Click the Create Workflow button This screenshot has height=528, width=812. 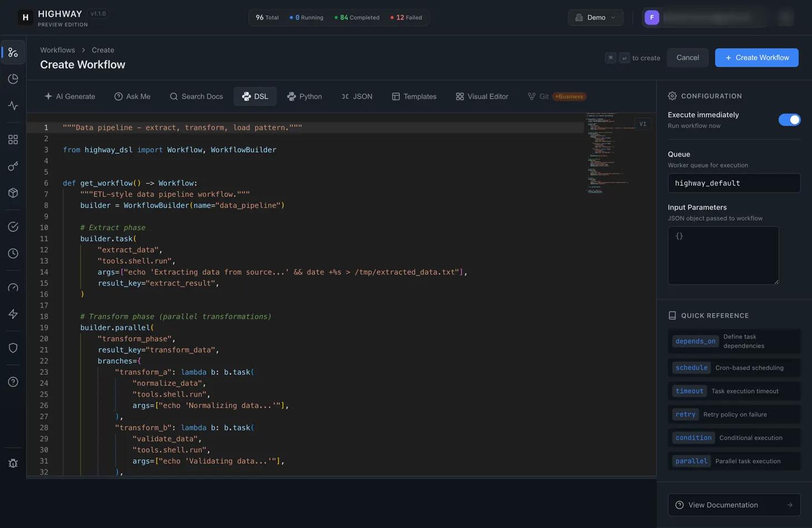pos(756,58)
